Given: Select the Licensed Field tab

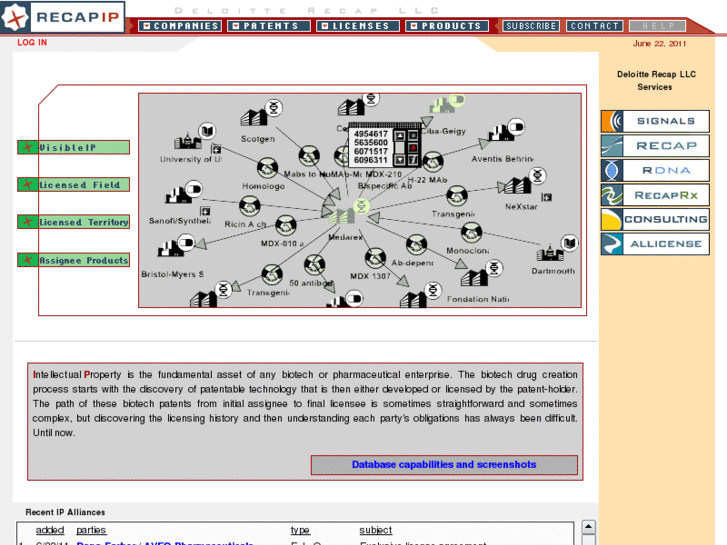Looking at the screenshot, I should (73, 185).
